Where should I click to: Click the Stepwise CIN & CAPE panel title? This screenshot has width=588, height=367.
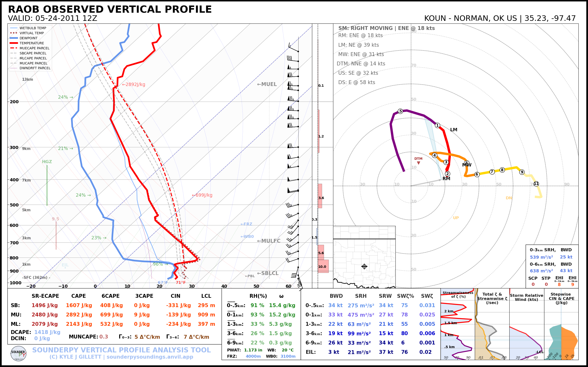561,298
